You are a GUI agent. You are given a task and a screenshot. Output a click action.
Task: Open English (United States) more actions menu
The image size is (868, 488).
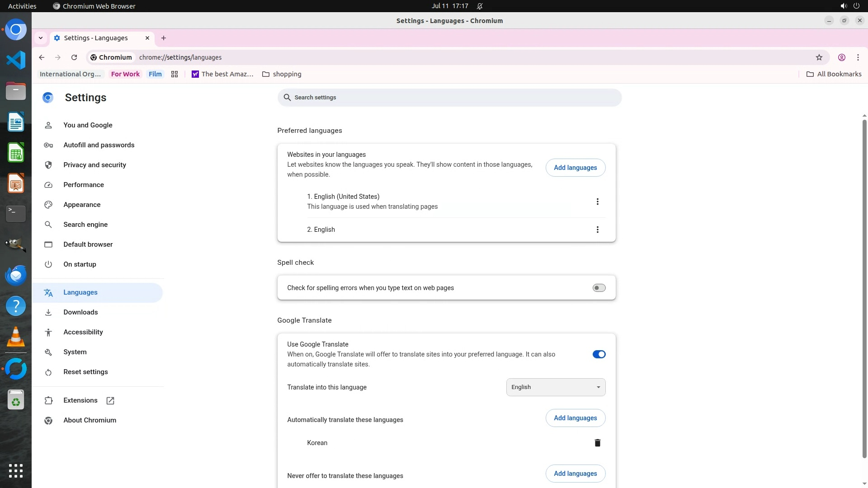[597, 202]
